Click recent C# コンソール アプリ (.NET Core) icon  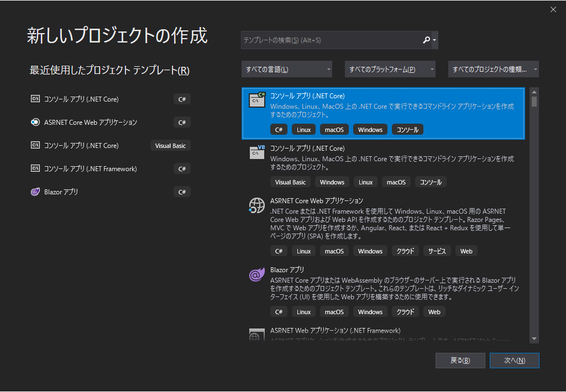click(x=35, y=99)
